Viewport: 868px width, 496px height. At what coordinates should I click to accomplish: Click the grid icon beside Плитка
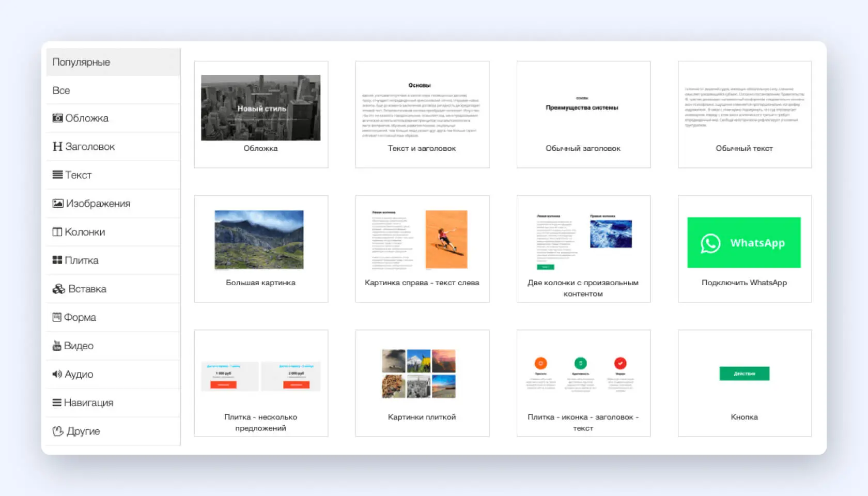tap(57, 260)
